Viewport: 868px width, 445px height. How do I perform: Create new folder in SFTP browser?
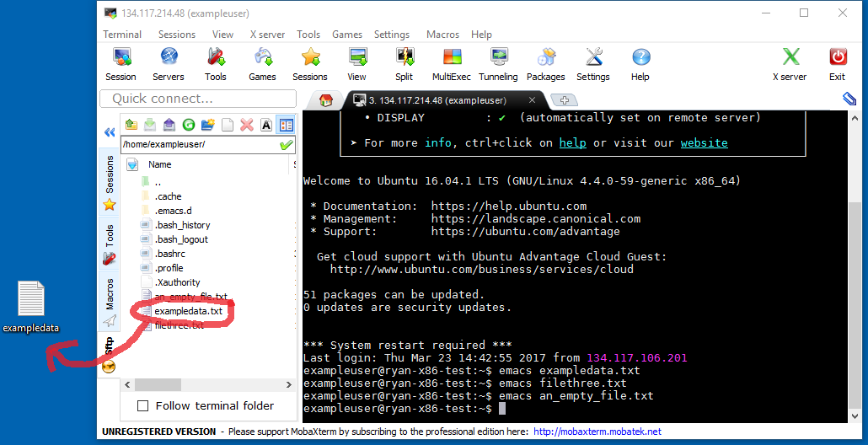208,125
